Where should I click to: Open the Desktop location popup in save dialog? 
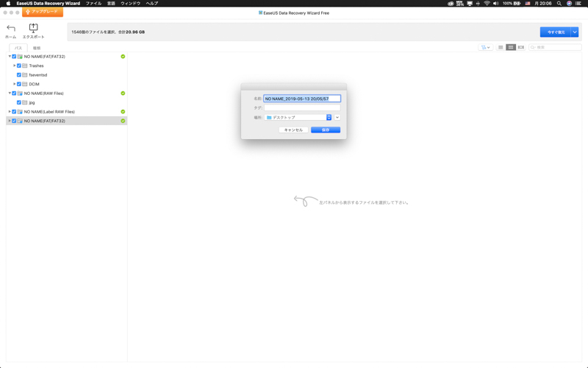pos(298,118)
